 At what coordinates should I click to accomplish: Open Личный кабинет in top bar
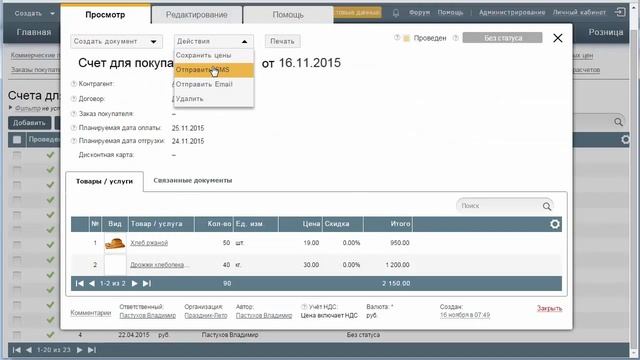pos(579,13)
